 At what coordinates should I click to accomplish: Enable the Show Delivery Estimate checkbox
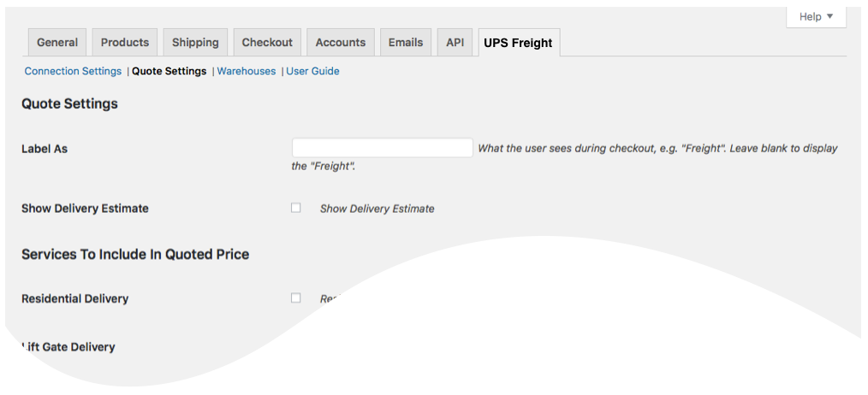(296, 208)
